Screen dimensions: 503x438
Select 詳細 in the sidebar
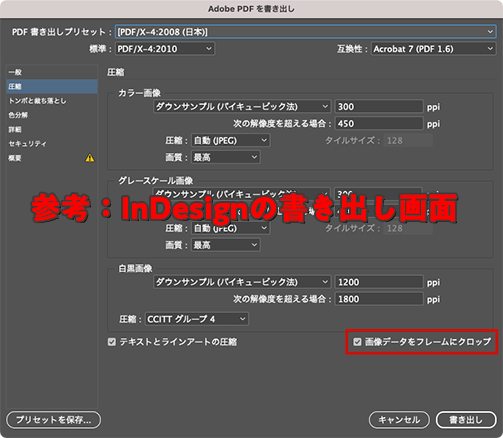click(x=52, y=129)
